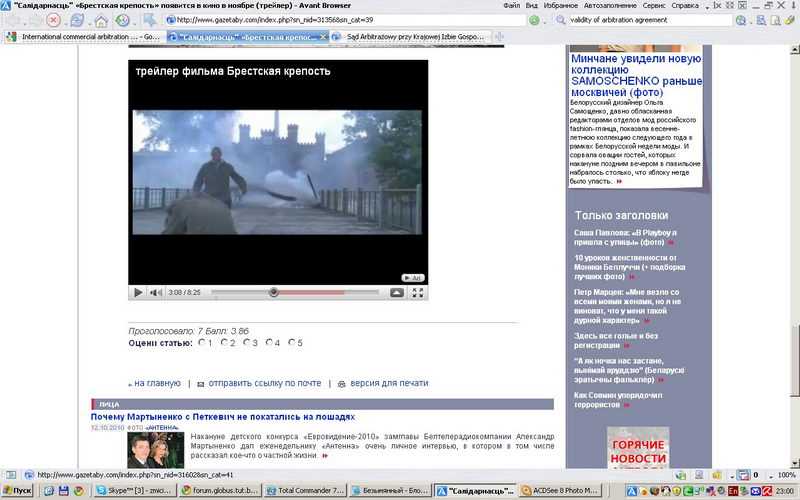Switch to the International commercial arbitration tab
Image resolution: width=800 pixels, height=500 pixels.
click(x=84, y=37)
